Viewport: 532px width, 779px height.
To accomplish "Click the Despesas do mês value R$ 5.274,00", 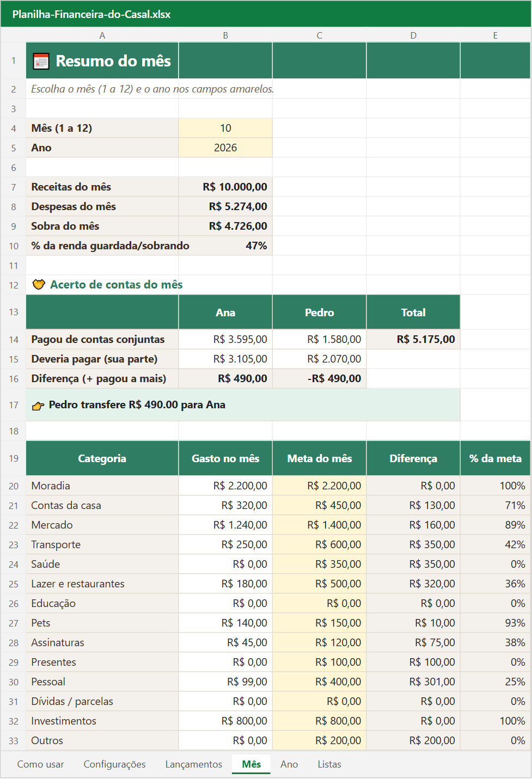I will tap(225, 206).
